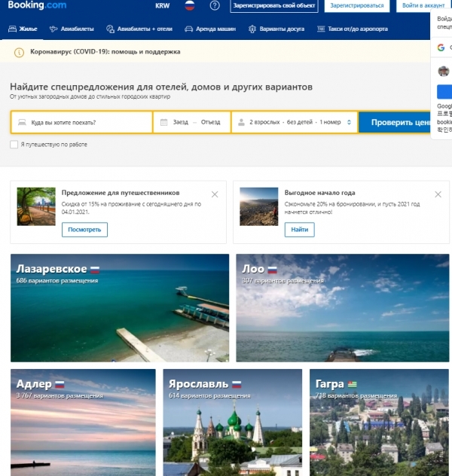Open the Варианты досуга tab
This screenshot has width=452, height=476.
tap(276, 29)
